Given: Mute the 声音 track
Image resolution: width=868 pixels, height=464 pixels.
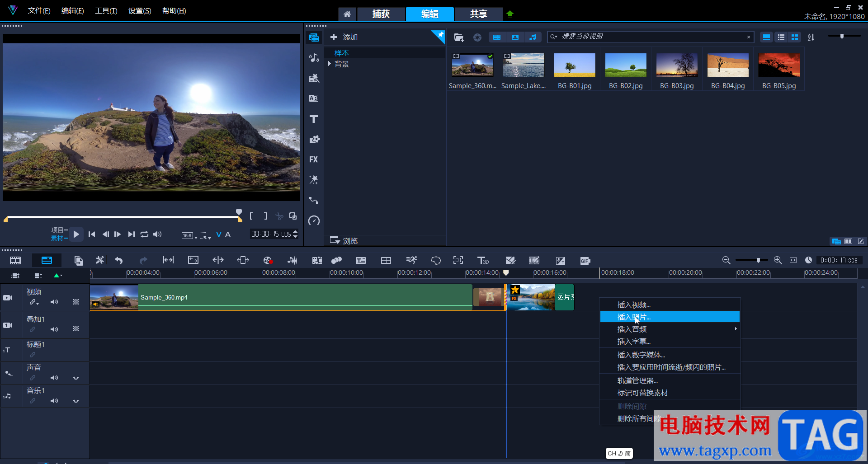Looking at the screenshot, I should pyautogui.click(x=54, y=378).
